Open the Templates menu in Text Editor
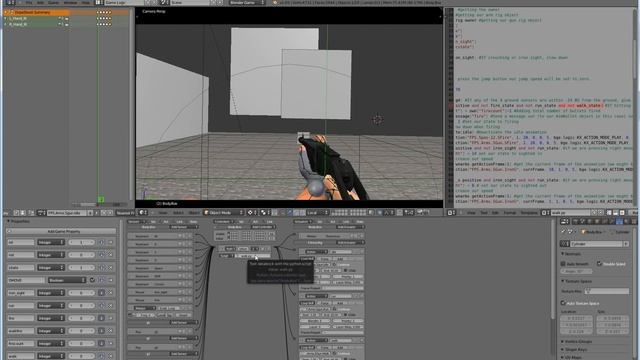The width and height of the screenshot is (640, 360). [x=529, y=213]
